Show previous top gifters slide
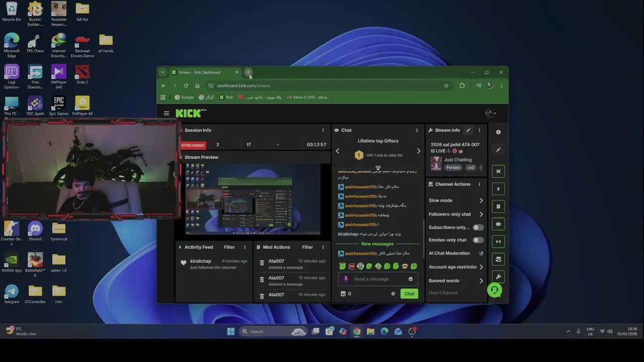 tap(338, 151)
